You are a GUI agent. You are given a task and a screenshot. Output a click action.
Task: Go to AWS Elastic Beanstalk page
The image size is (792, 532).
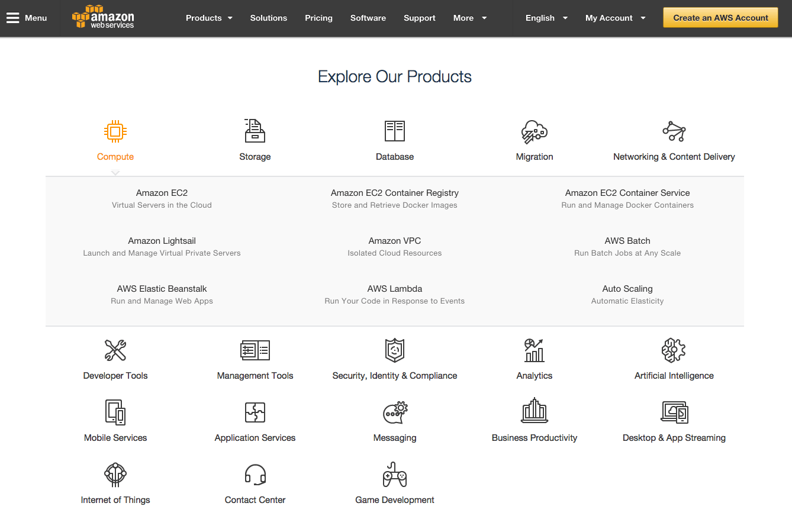162,289
